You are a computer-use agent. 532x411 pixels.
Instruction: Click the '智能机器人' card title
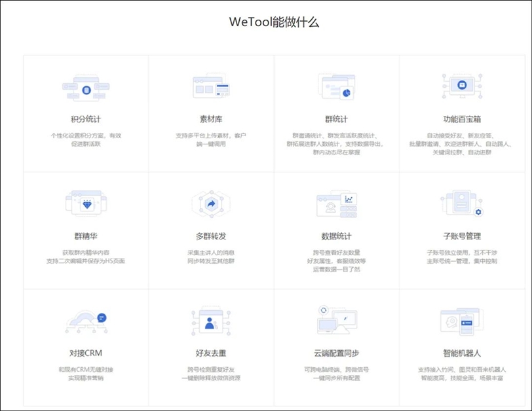point(462,353)
